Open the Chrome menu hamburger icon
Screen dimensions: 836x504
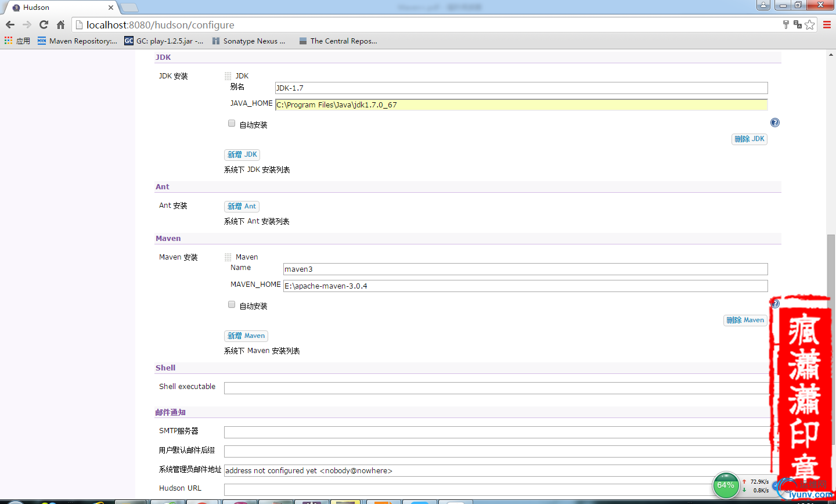point(827,24)
